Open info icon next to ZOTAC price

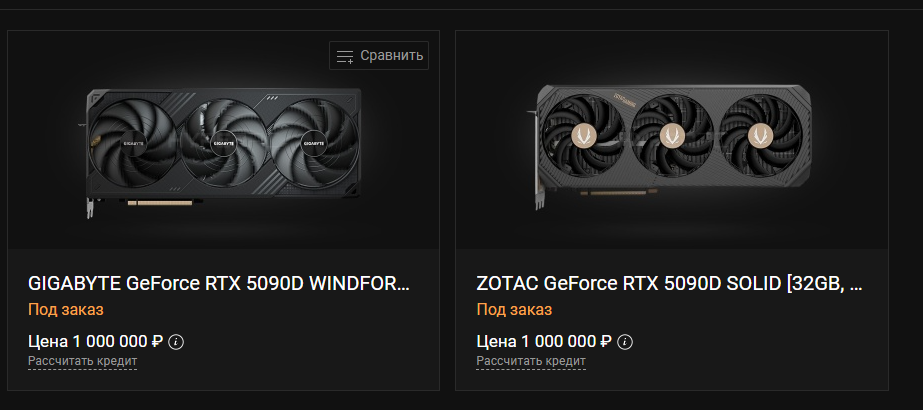click(626, 341)
